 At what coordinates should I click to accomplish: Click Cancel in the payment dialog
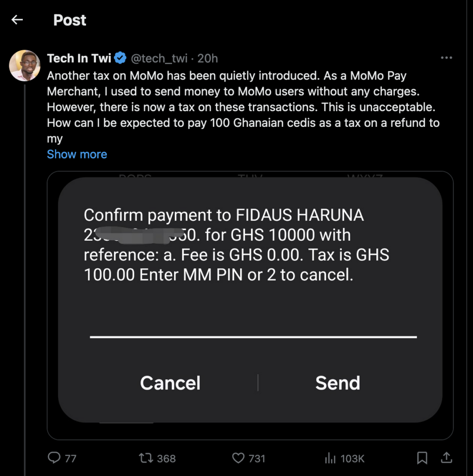pos(170,383)
